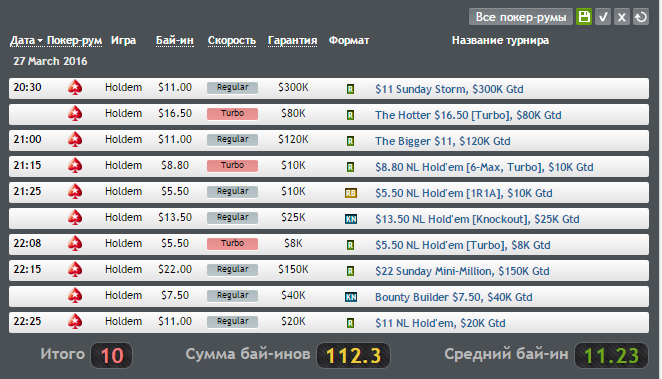662x379 pixels.
Task: Click the Игра column header
Action: click(x=123, y=41)
